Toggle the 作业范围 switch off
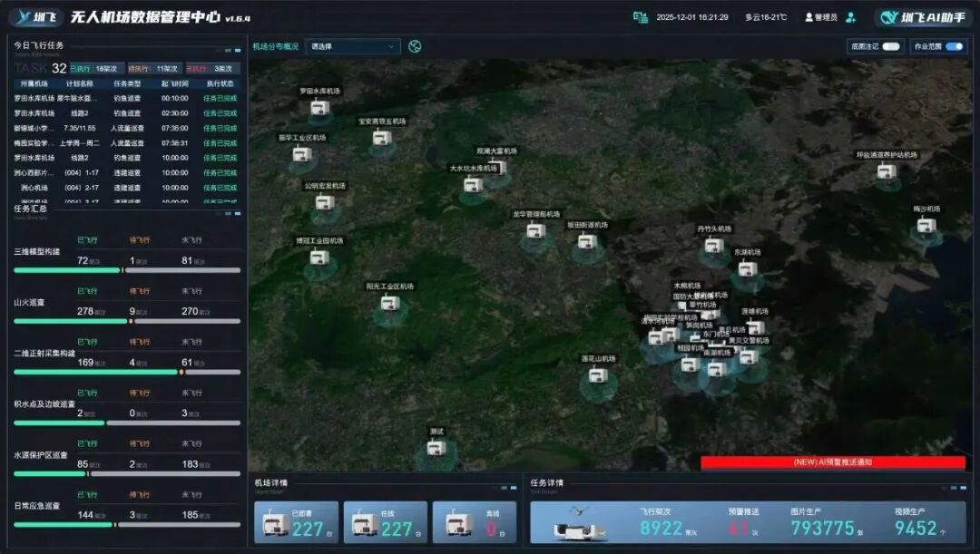 pyautogui.click(x=954, y=46)
